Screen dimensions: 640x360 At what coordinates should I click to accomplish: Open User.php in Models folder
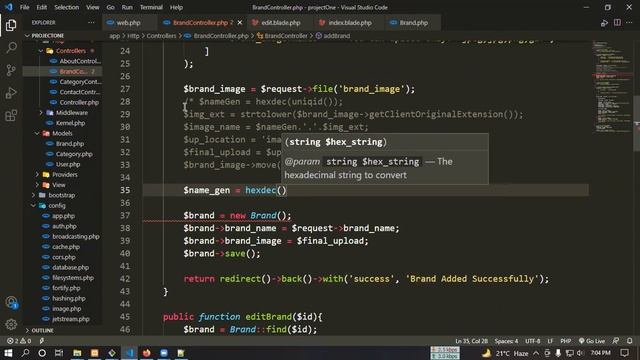(x=68, y=164)
